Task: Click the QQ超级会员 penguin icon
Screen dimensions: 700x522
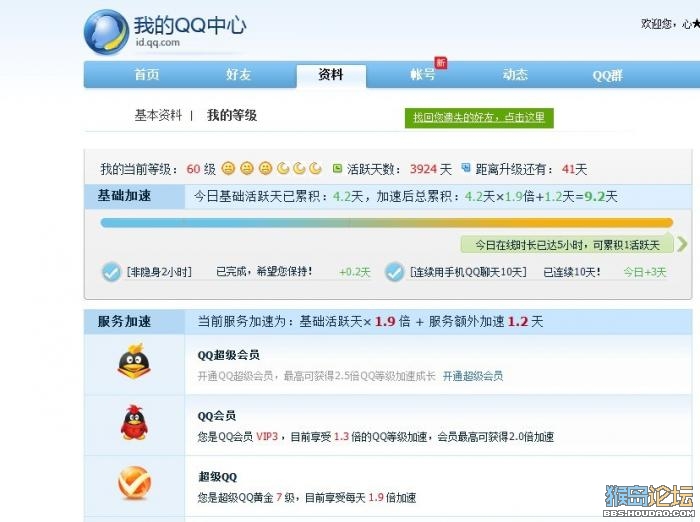Action: tap(134, 361)
